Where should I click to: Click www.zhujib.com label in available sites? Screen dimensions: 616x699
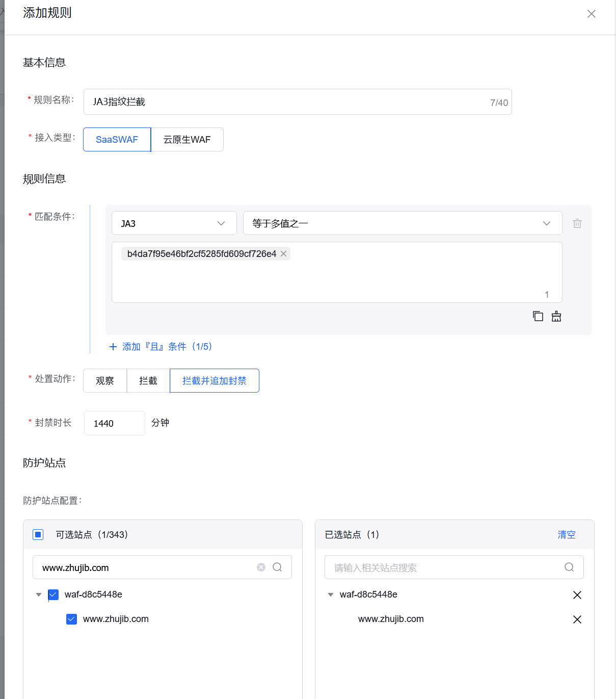pos(116,619)
